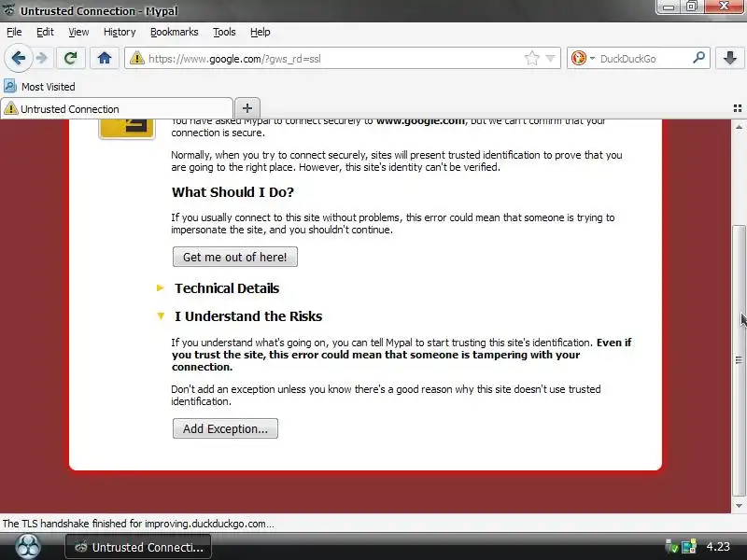
Task: Show all tabs via the grid icon
Action: [738, 108]
